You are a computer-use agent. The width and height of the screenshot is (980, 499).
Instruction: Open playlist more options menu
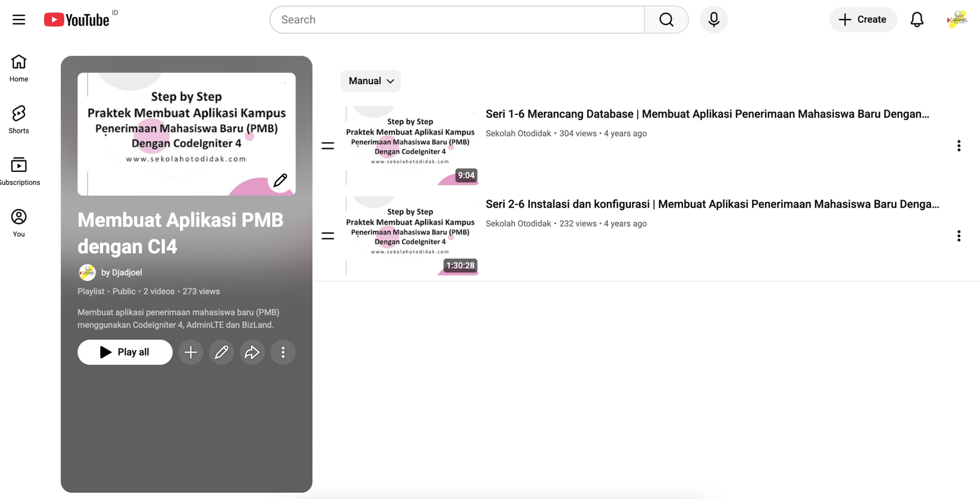283,352
